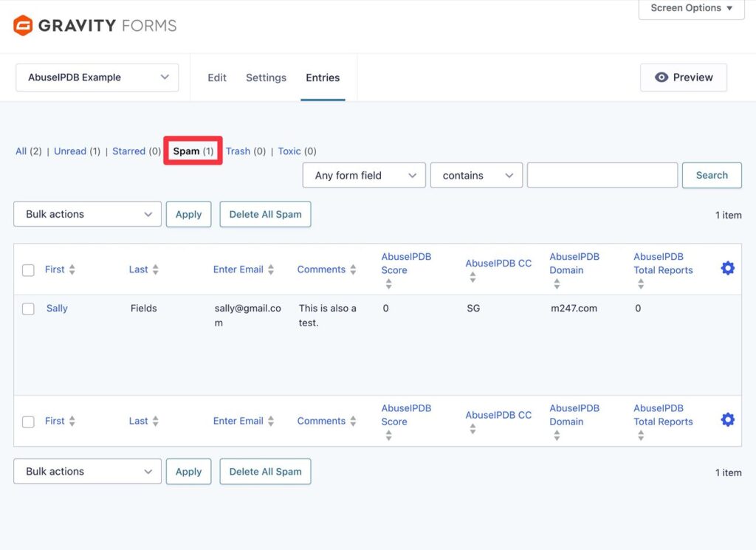Click the top Apply button
This screenshot has height=550, width=756.
click(x=188, y=214)
